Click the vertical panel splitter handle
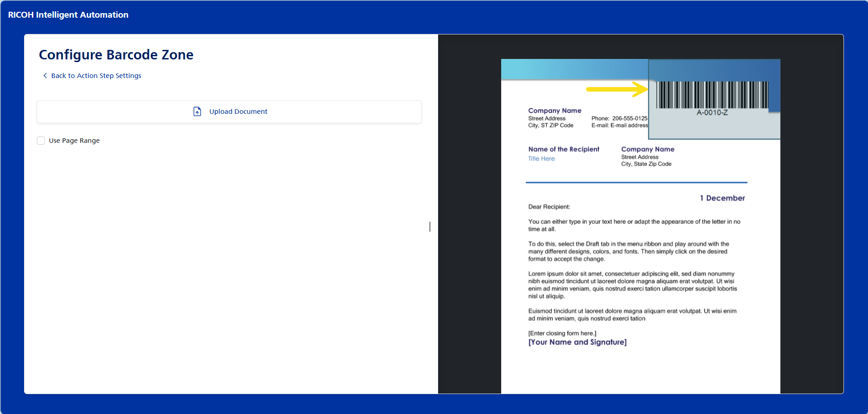Viewport: 868px width, 414px height. (430, 227)
